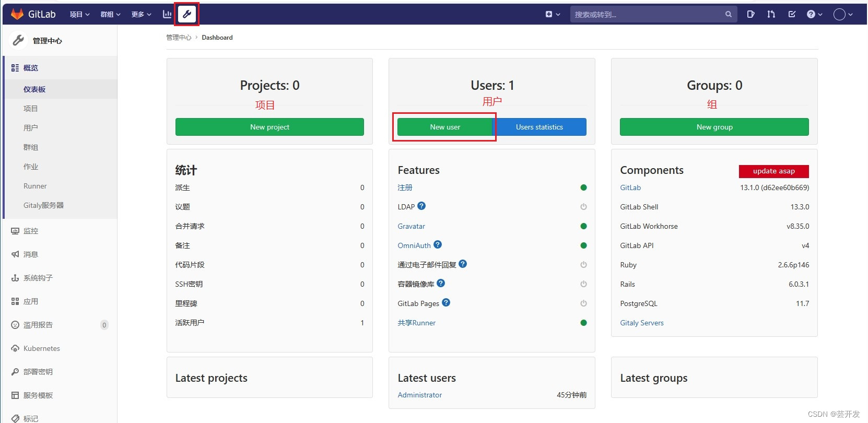
Task: Click the 监控 monitor sidebar icon
Action: coord(15,231)
